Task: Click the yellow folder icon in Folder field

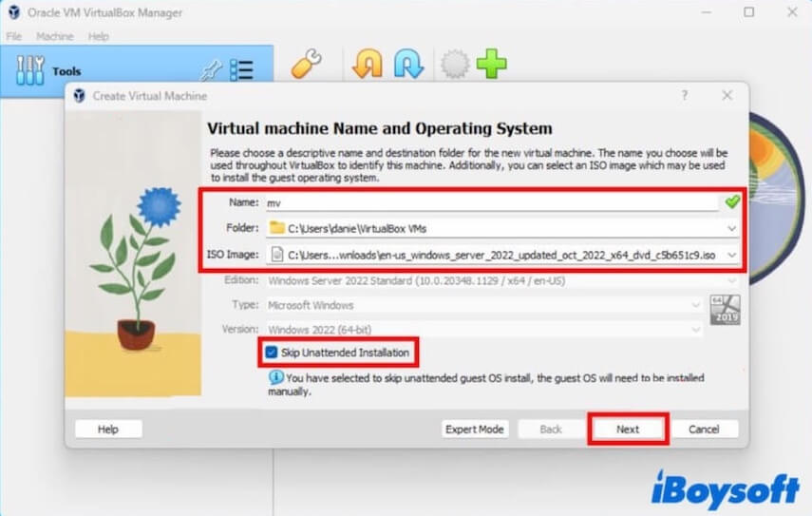Action: point(277,228)
